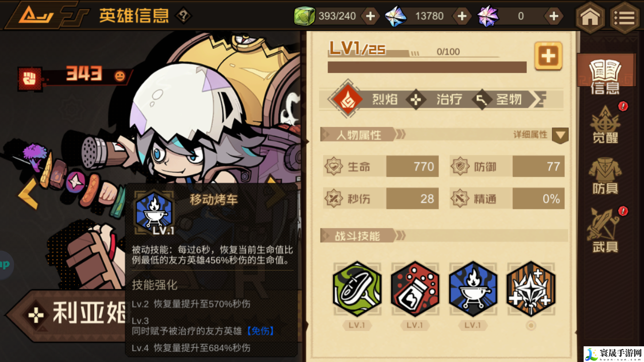
Task: Tap the red fist power icon
Action: [29, 78]
